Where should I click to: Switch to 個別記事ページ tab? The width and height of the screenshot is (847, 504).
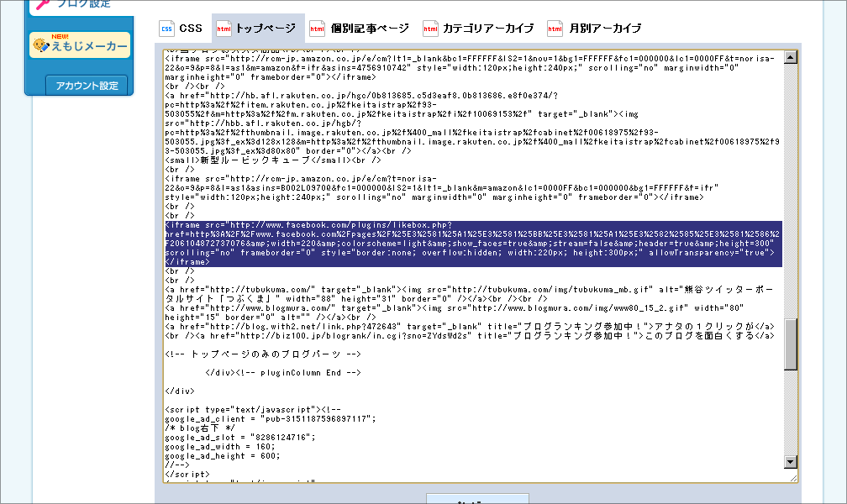pyautogui.click(x=360, y=28)
